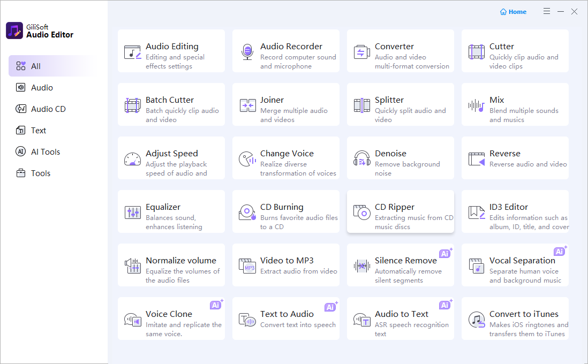Image resolution: width=588 pixels, height=364 pixels.
Task: Click the Mix title label
Action: coord(496,100)
